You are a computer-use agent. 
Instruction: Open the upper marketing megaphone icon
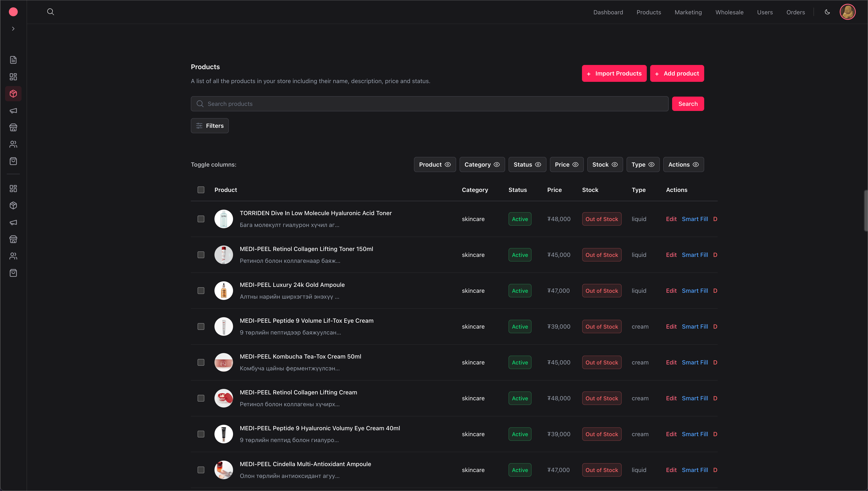[13, 111]
